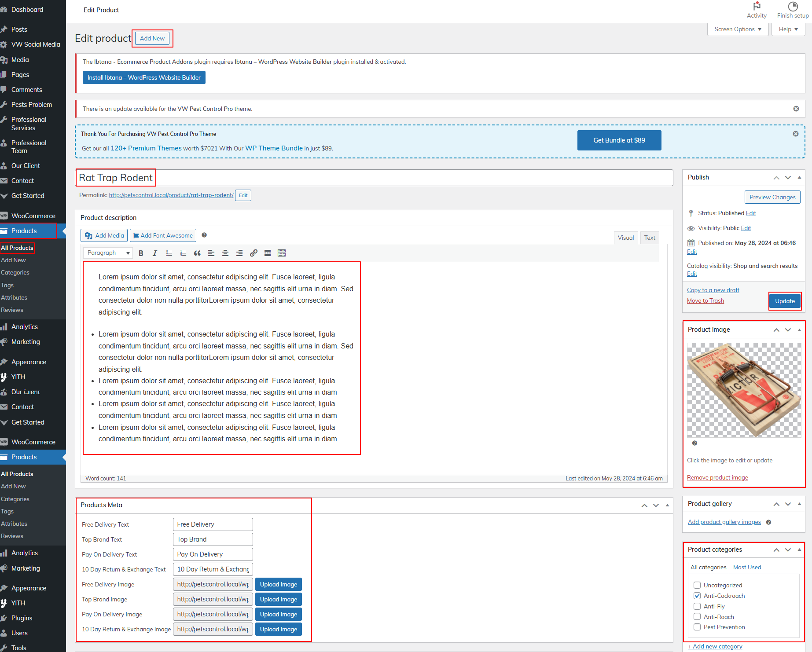Center align the text

[225, 253]
